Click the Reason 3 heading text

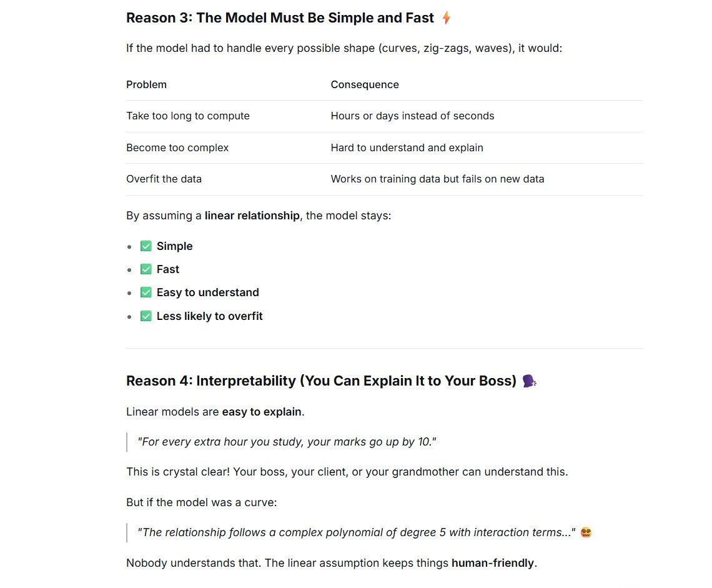coord(280,17)
